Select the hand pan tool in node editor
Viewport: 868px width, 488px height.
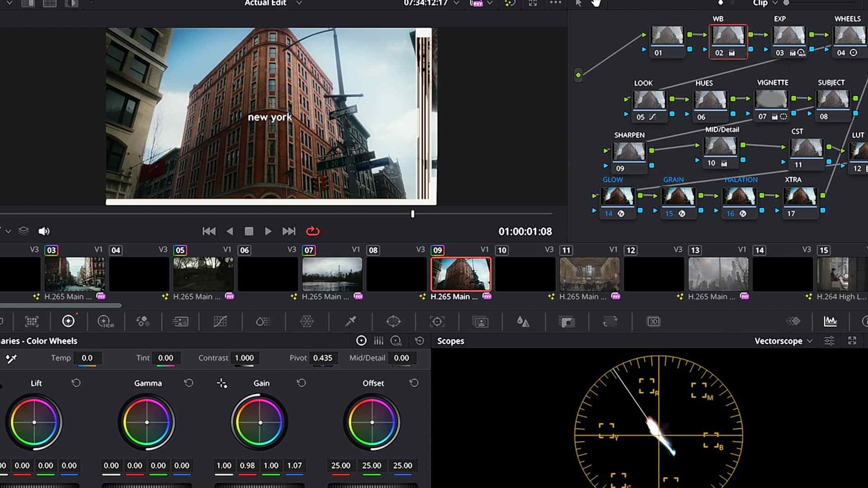point(596,3)
